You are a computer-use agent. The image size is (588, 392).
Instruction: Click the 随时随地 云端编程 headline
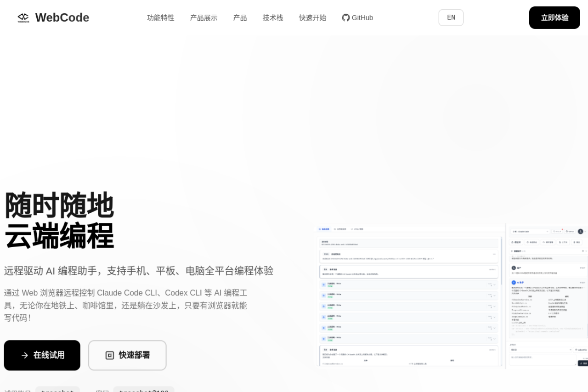[x=59, y=221]
